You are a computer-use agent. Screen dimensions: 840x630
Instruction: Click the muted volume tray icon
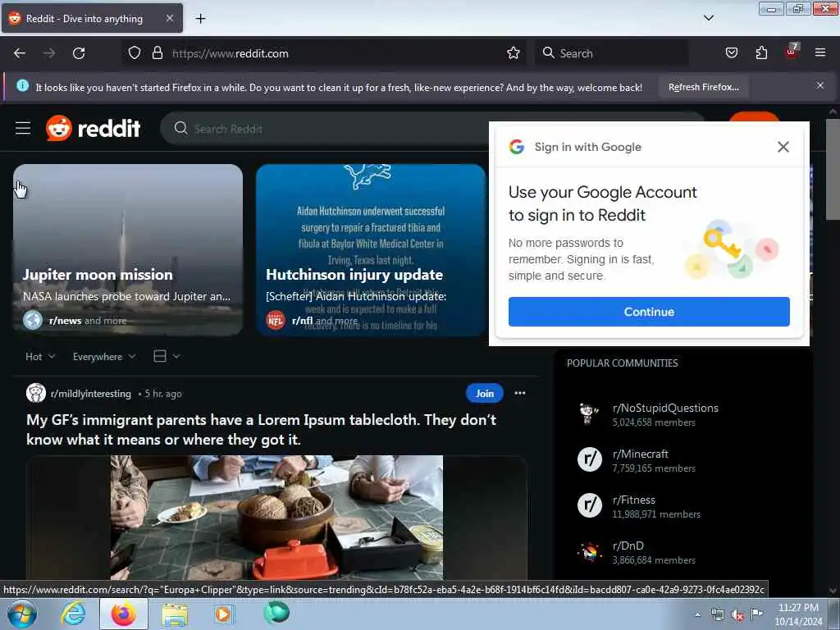(x=737, y=615)
